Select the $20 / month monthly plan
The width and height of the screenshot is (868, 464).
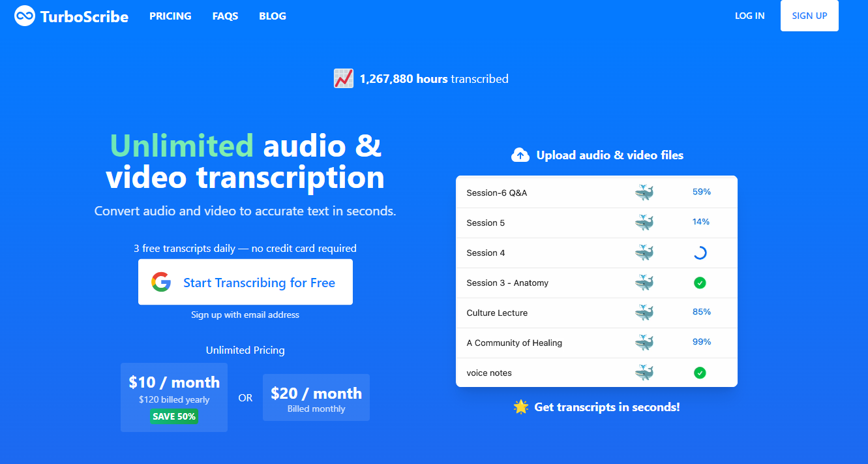pyautogui.click(x=316, y=397)
